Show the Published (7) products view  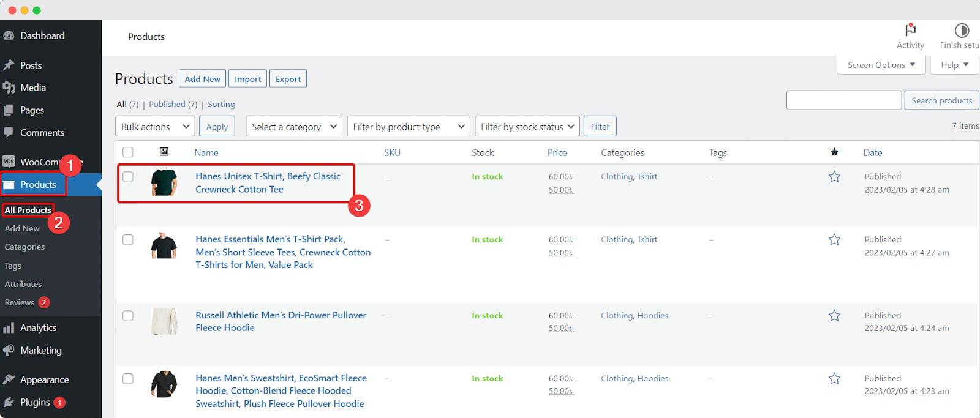tap(173, 105)
